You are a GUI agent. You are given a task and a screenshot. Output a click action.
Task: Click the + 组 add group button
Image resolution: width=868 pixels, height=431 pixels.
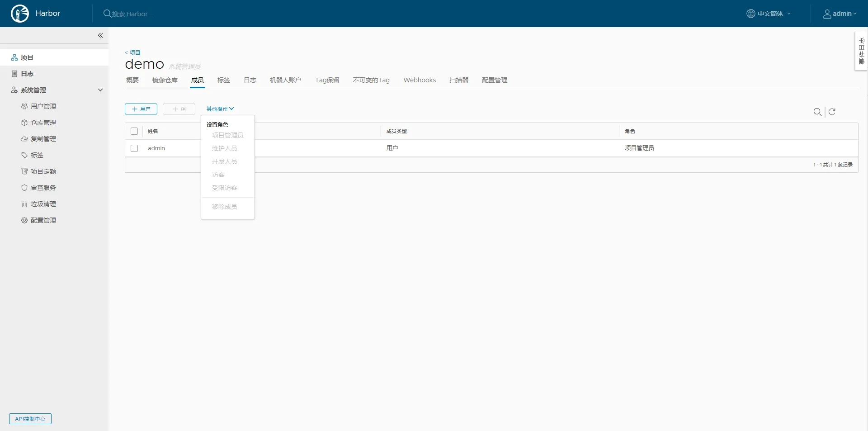(x=179, y=109)
